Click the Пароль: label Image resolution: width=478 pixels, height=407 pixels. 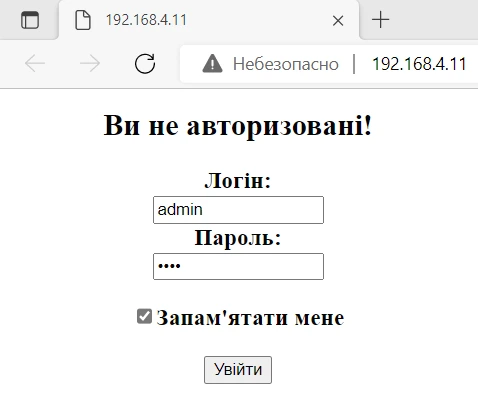click(238, 238)
